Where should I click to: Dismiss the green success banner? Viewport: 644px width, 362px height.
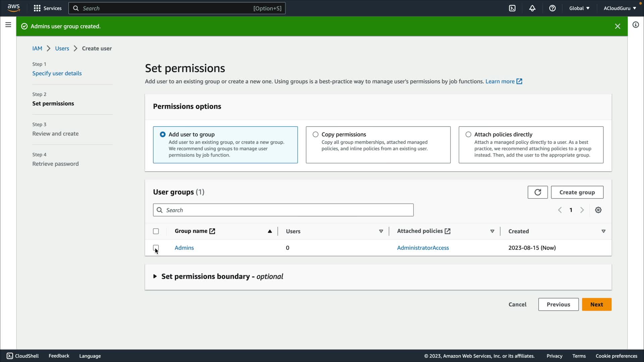pos(618,26)
